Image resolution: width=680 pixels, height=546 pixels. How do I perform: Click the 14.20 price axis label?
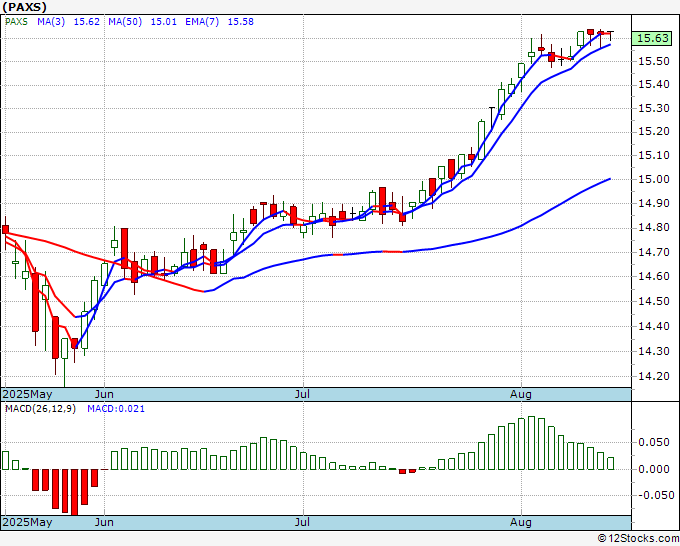pyautogui.click(x=654, y=376)
